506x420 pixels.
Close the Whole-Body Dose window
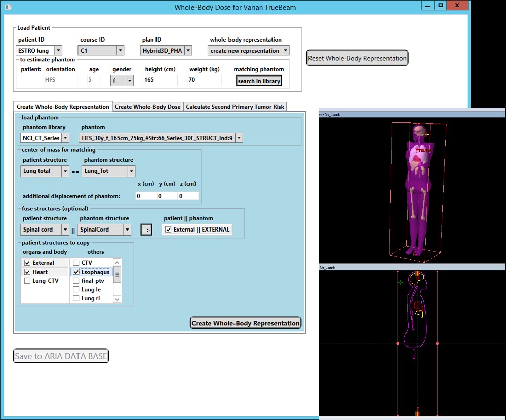pos(458,6)
